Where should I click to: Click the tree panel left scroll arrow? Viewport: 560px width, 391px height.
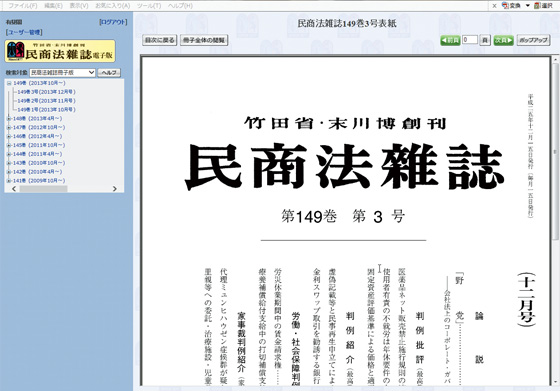[x=14, y=189]
